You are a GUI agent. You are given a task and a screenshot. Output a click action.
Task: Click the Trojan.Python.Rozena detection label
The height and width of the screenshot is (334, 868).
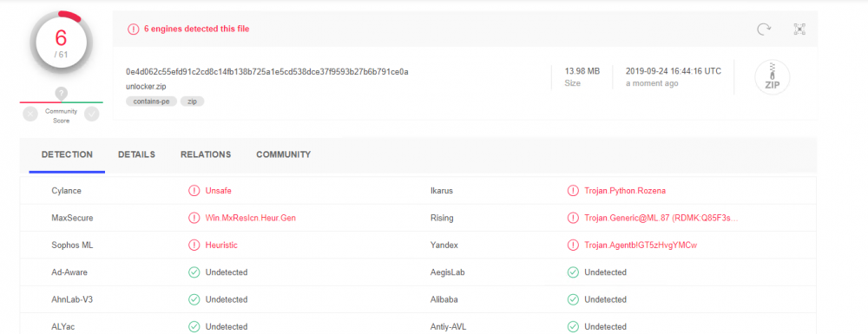(625, 191)
